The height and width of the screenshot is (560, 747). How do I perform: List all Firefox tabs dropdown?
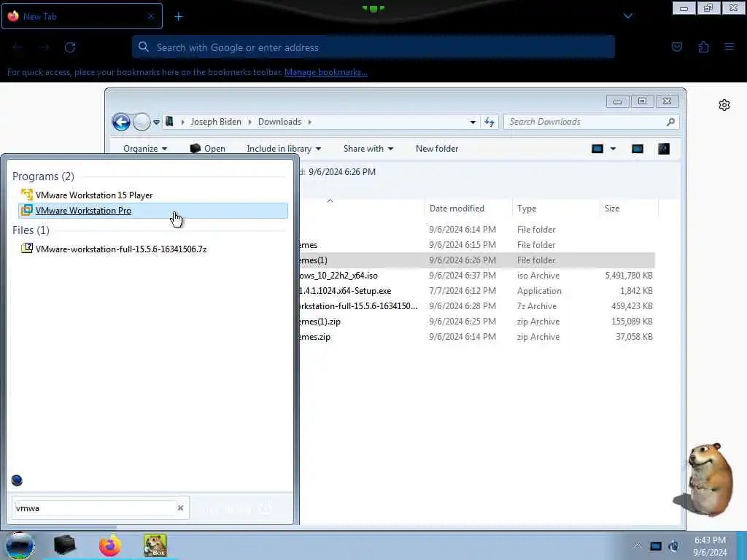(x=628, y=16)
